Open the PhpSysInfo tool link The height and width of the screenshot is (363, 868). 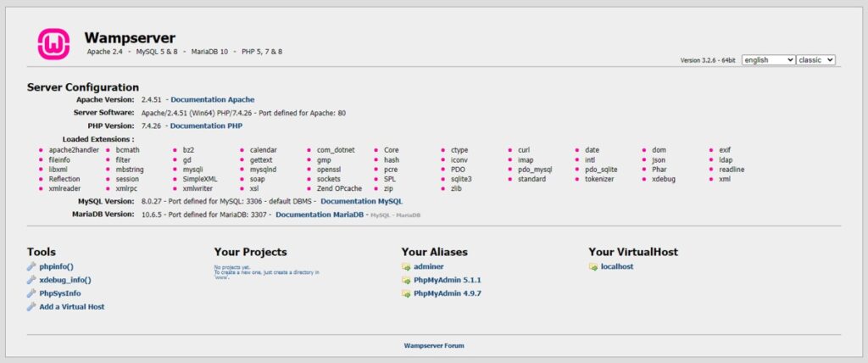coord(60,293)
